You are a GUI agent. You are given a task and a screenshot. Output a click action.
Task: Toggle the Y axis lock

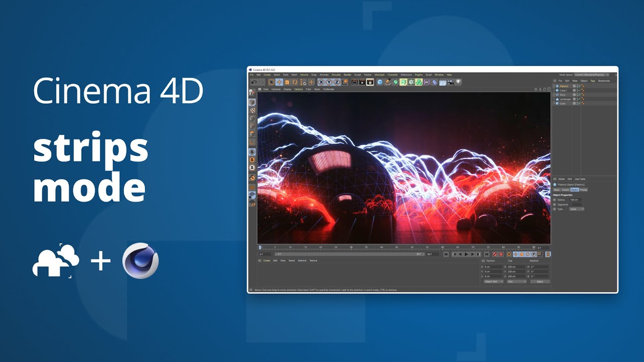click(x=329, y=82)
